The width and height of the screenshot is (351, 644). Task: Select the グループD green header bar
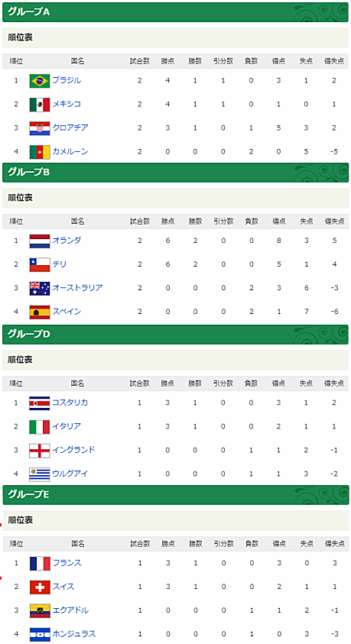point(176,335)
